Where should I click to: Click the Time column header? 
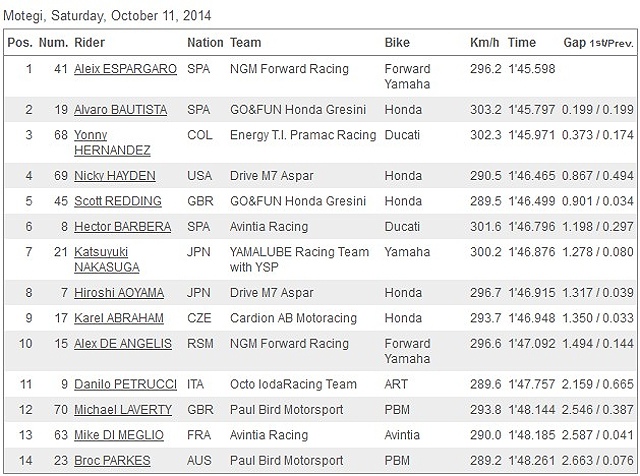coord(522,43)
